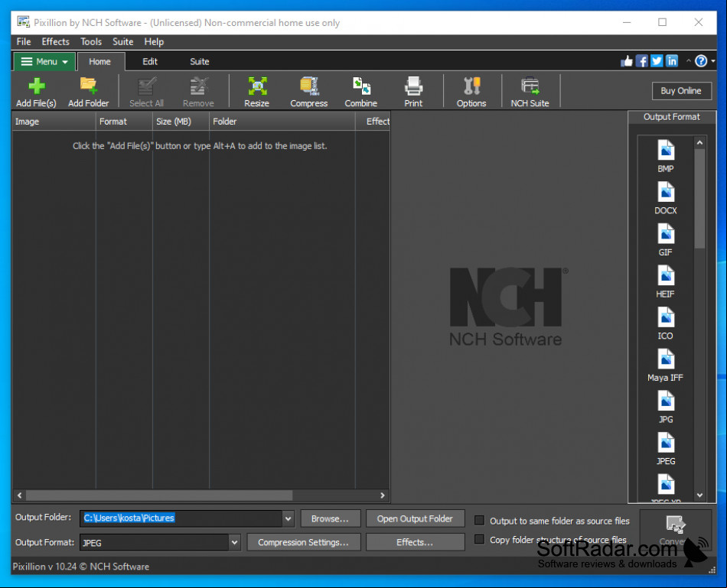
Task: Click the Effect column header
Action: [373, 122]
